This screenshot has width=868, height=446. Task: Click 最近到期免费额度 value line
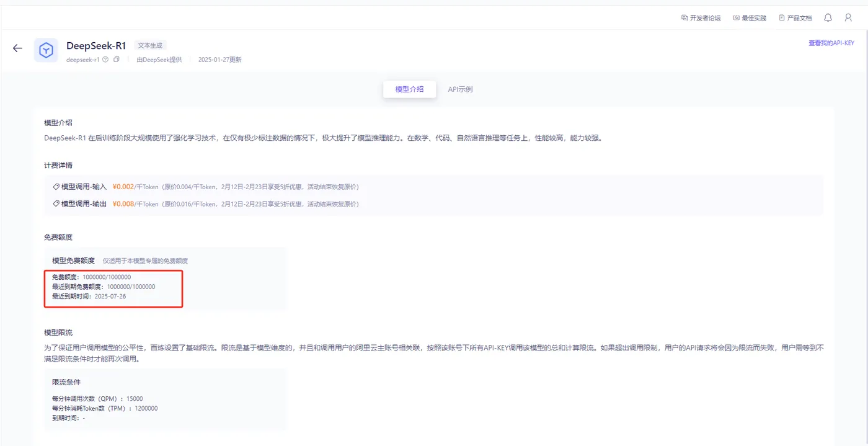tap(104, 287)
